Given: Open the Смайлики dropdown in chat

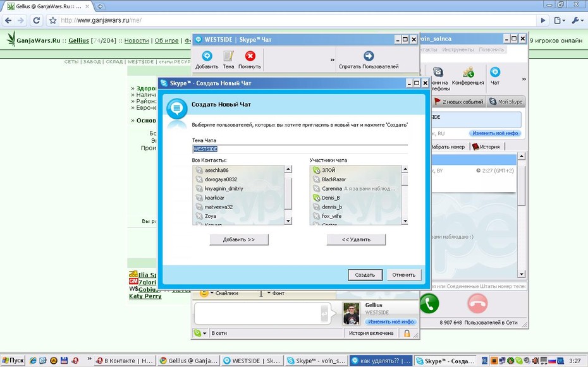Looking at the screenshot, I should (219, 293).
